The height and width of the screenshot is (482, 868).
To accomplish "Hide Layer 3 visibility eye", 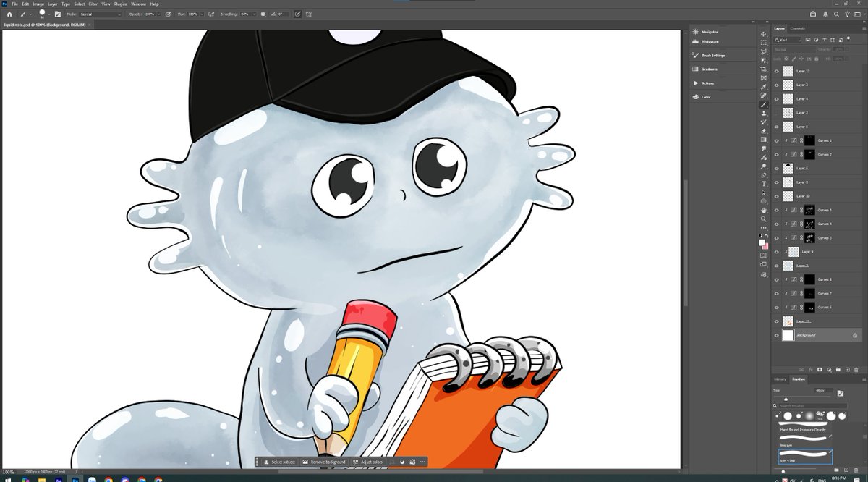I will [x=777, y=85].
